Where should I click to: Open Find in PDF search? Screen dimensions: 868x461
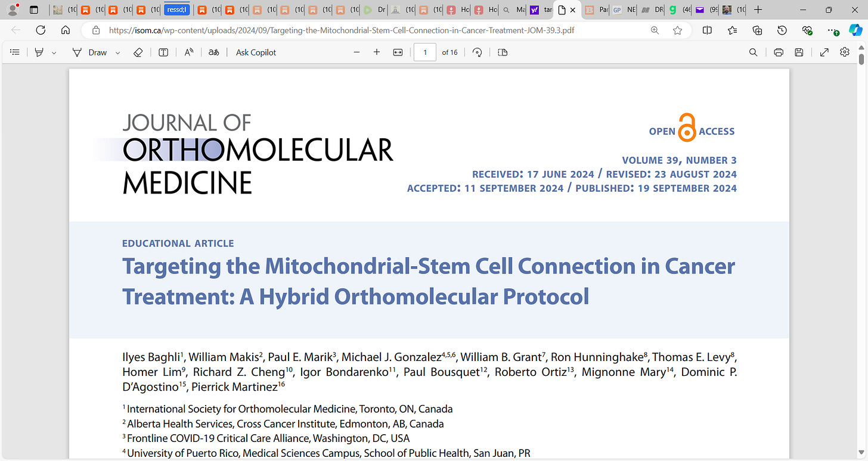click(754, 52)
